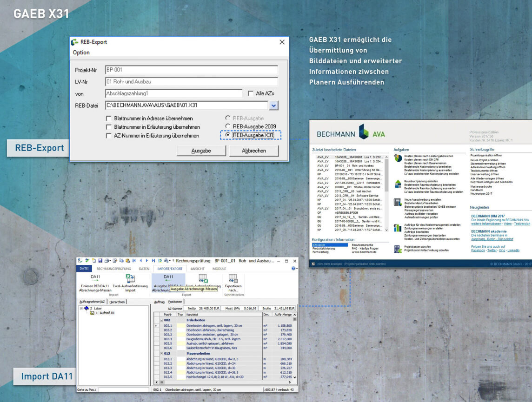
Task: Click the Abbrechen button
Action: [x=254, y=151]
